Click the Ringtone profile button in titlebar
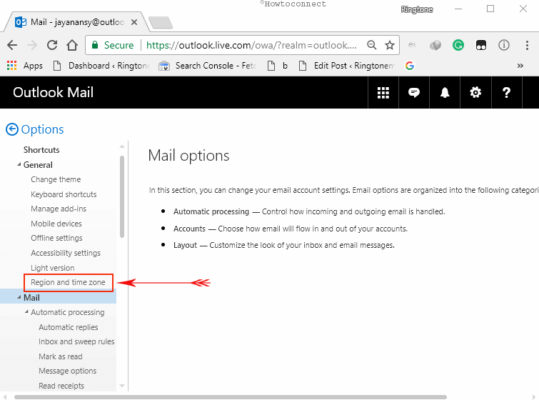This screenshot has width=539, height=400. 417,9
